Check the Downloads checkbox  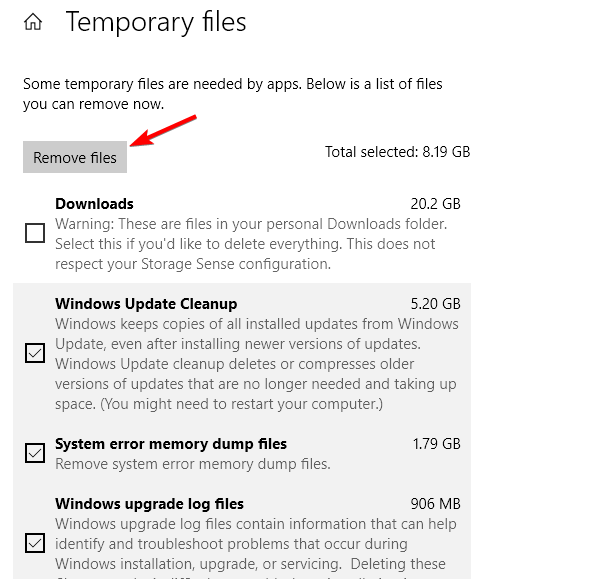click(35, 233)
